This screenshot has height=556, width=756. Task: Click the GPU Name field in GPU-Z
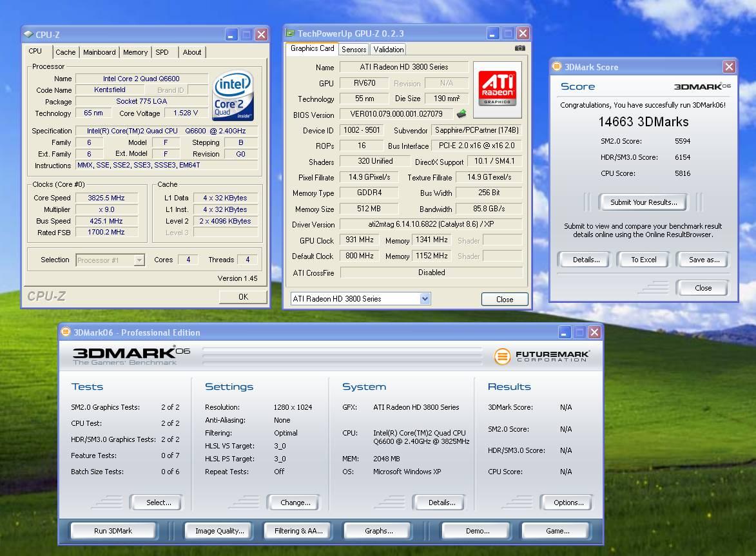[404, 67]
